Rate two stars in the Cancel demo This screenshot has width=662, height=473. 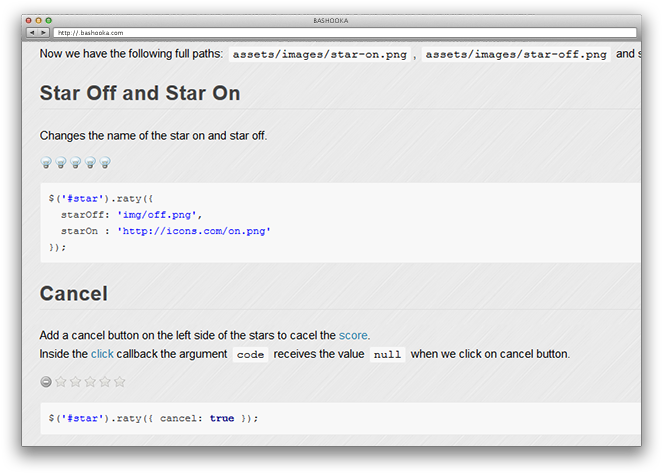76,382
